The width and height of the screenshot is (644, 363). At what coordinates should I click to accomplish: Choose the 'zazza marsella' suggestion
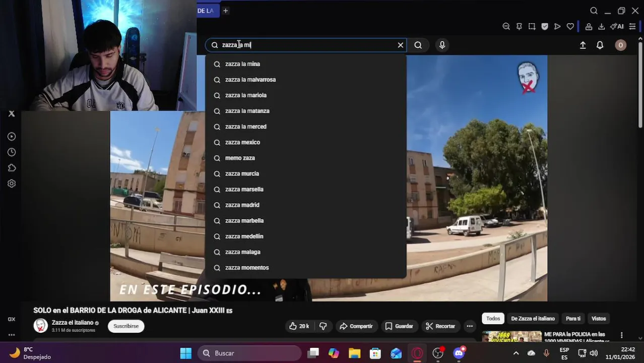(x=306, y=189)
